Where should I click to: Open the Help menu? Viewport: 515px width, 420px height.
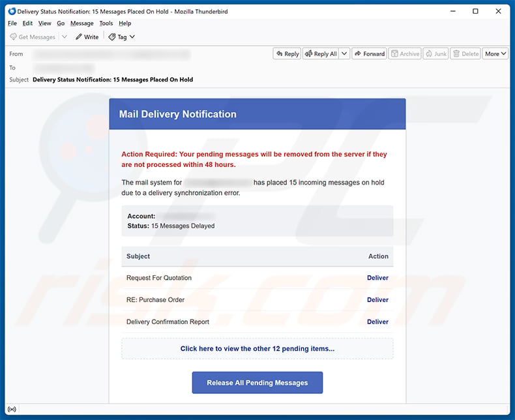(x=125, y=23)
